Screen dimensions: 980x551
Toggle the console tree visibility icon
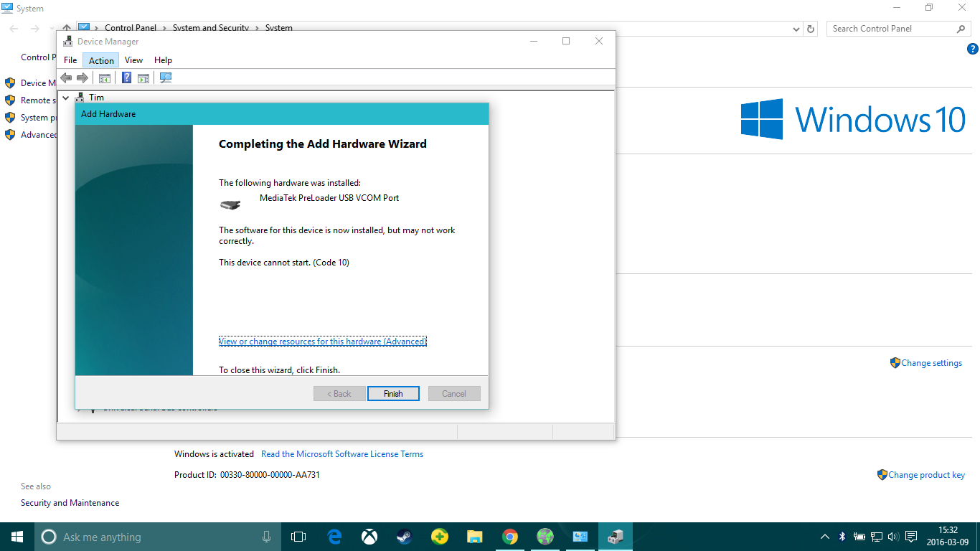[104, 77]
